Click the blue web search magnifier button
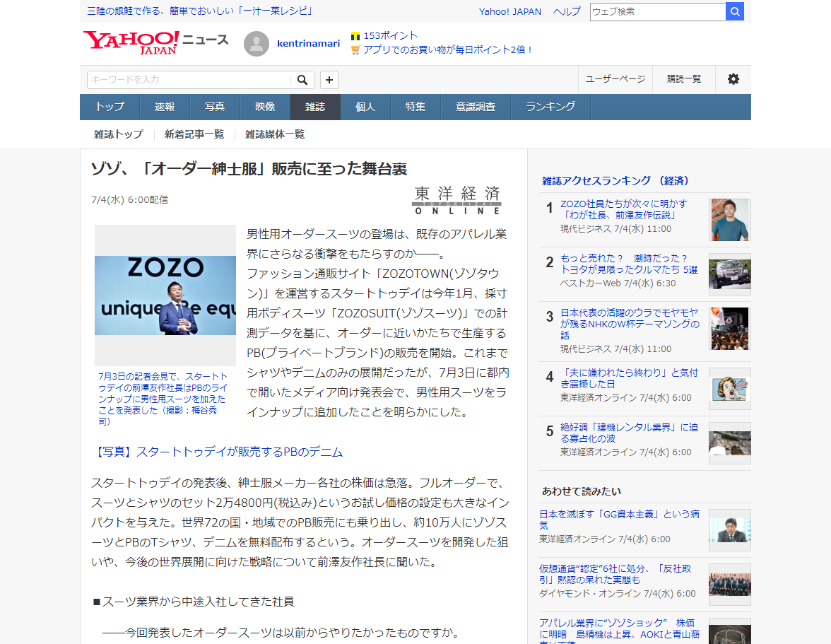The height and width of the screenshot is (644, 831). [x=735, y=11]
